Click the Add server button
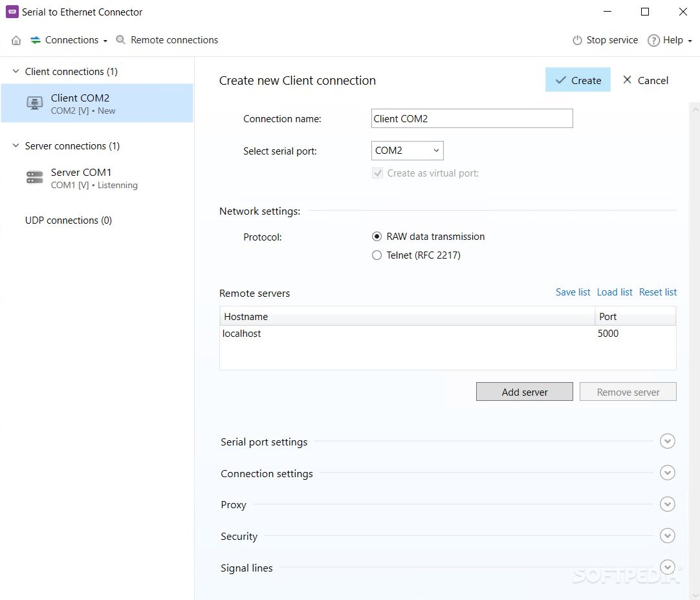Viewport: 700px width, 600px height. coord(525,392)
